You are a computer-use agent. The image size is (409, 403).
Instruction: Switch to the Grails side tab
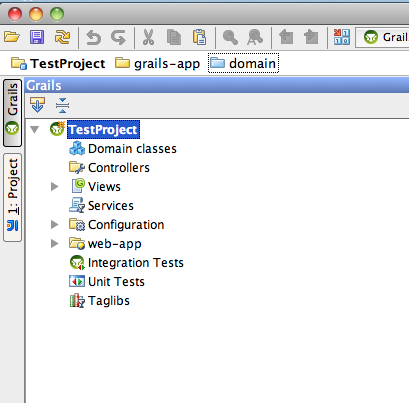[12, 113]
